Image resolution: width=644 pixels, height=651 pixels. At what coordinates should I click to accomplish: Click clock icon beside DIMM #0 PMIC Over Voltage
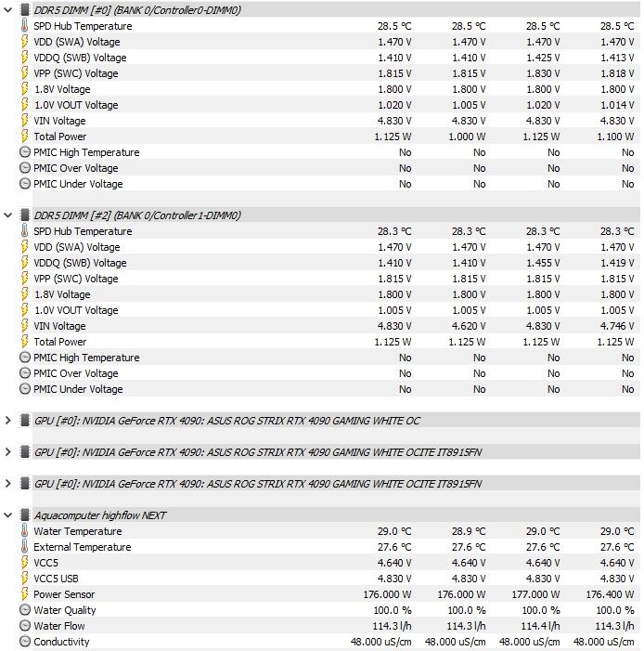(x=25, y=168)
